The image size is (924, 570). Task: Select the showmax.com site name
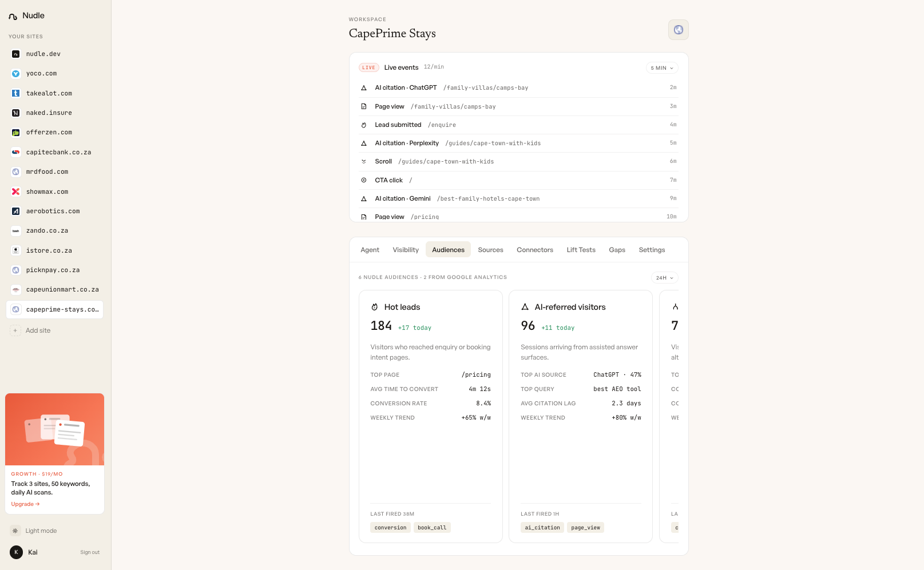pyautogui.click(x=47, y=192)
